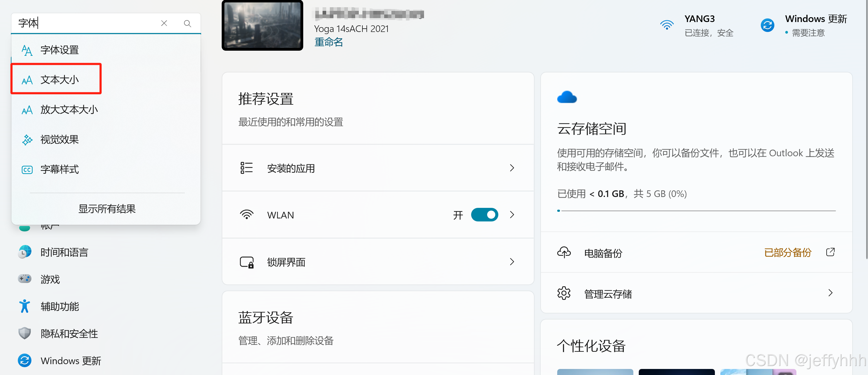Click the Wi-Fi YANG3 status icon

click(x=667, y=25)
